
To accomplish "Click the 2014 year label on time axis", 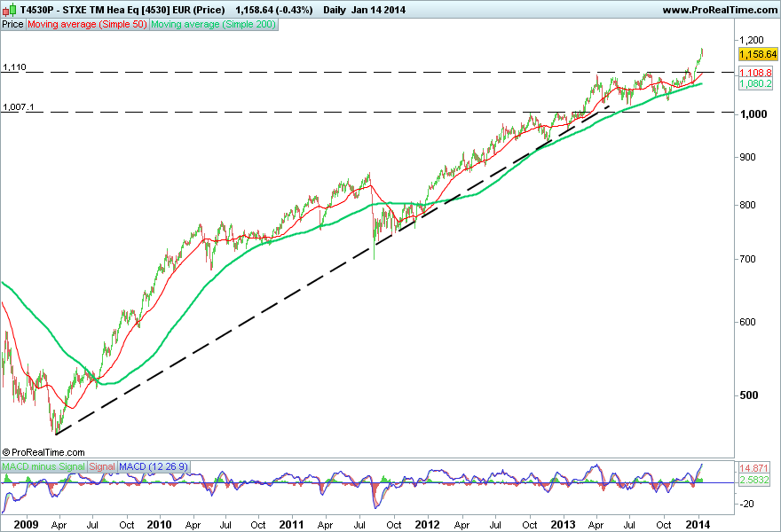I will pyautogui.click(x=698, y=525).
